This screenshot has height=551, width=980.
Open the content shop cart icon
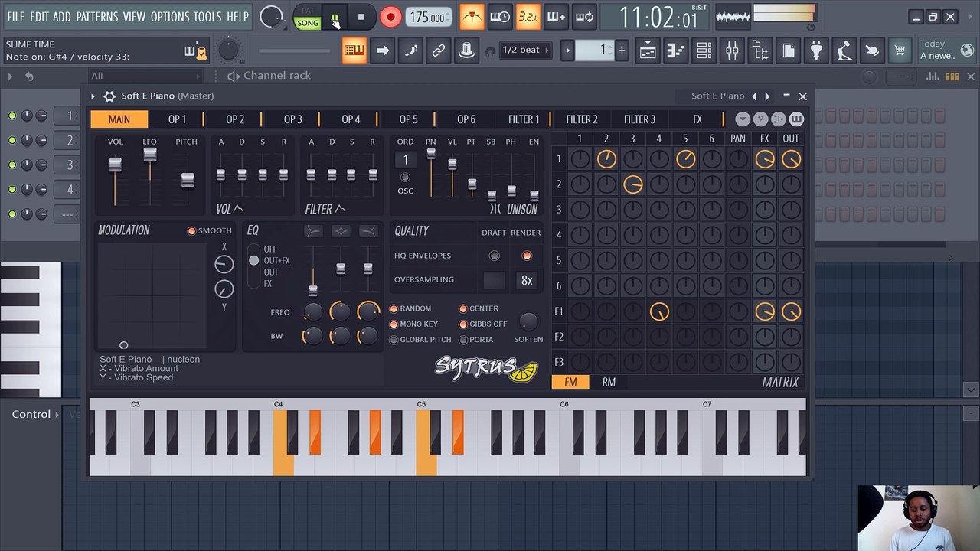point(900,51)
